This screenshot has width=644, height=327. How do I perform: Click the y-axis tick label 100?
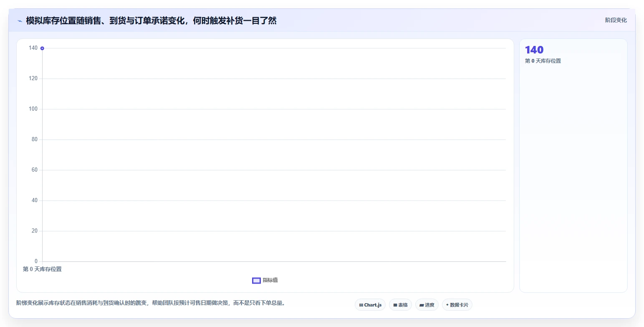[x=33, y=109]
